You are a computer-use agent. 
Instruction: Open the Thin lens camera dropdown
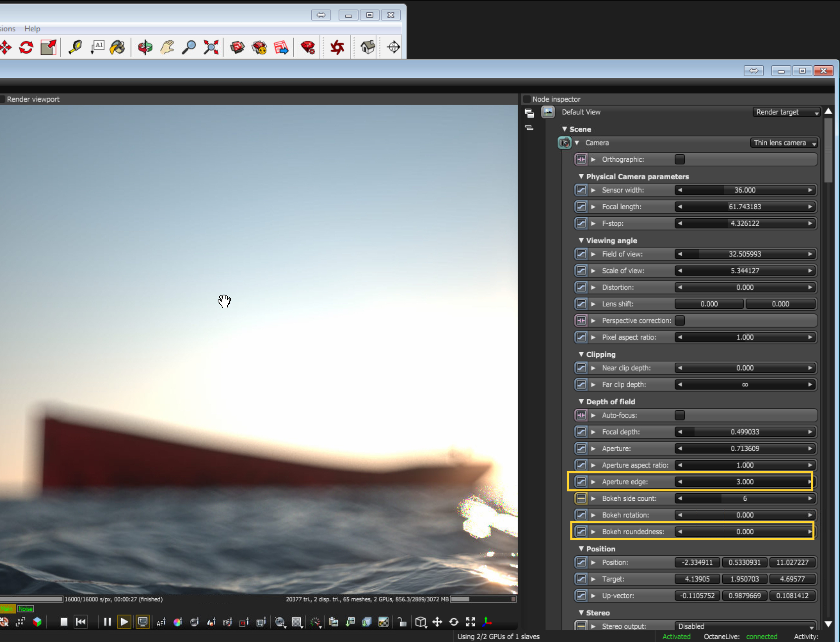[x=784, y=143]
